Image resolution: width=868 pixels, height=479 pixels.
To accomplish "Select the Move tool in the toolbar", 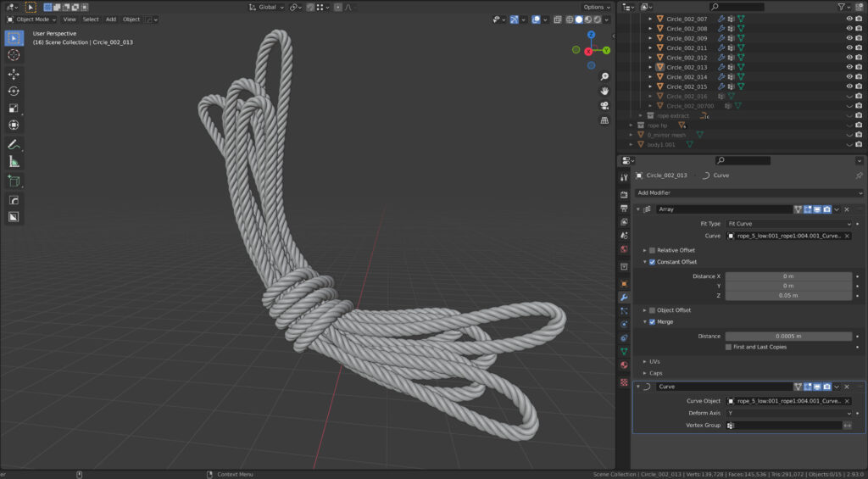I will coord(14,74).
